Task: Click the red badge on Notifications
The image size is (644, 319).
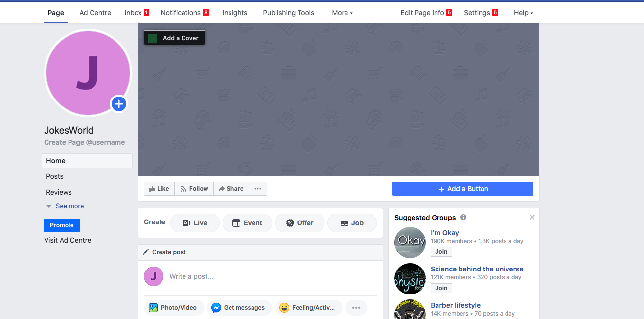Action: point(206,13)
